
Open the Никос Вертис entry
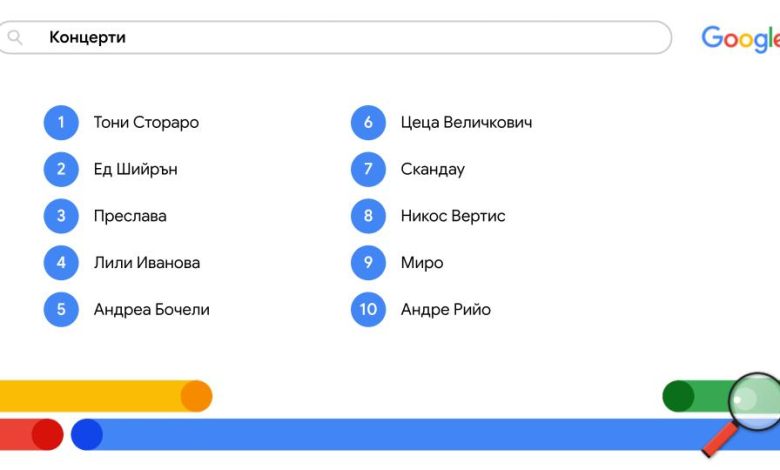[x=453, y=216]
